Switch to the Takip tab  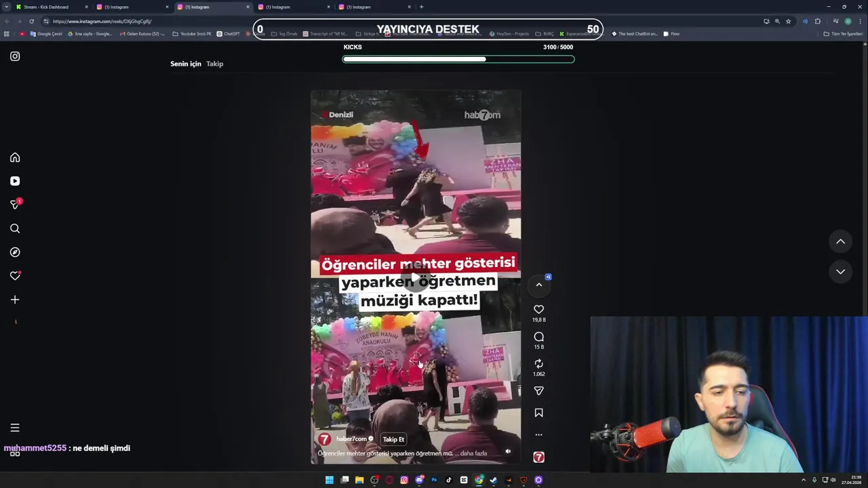click(215, 64)
